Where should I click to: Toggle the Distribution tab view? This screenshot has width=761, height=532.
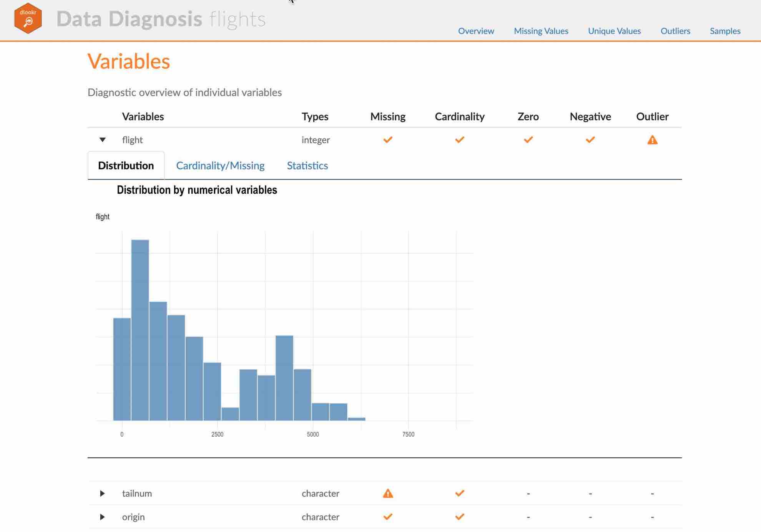(x=126, y=165)
